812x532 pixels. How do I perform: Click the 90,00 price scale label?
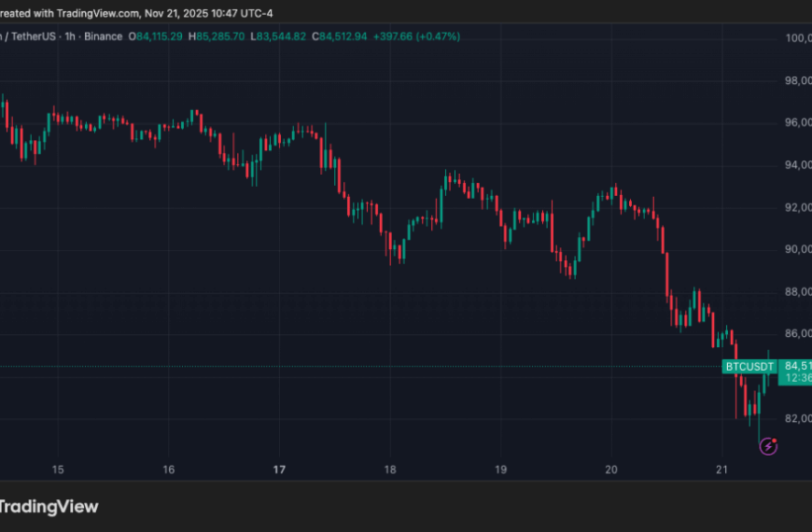(x=798, y=250)
